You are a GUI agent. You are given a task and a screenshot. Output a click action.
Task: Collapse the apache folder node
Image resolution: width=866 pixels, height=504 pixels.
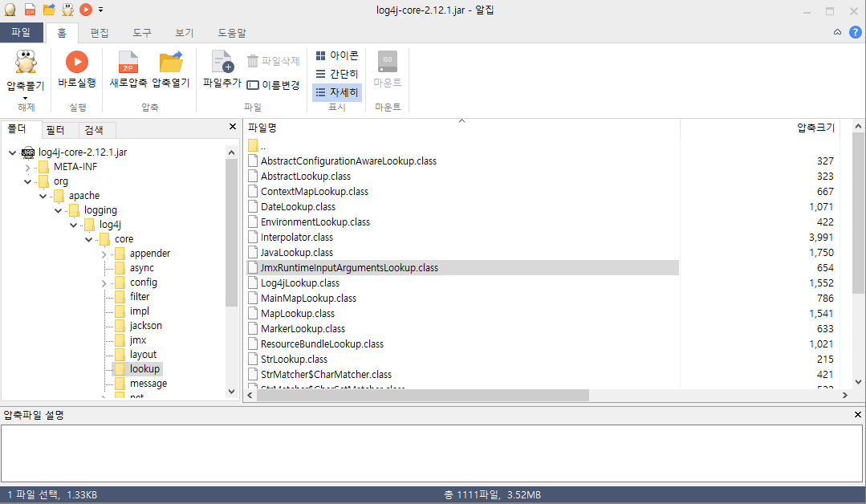coord(43,195)
